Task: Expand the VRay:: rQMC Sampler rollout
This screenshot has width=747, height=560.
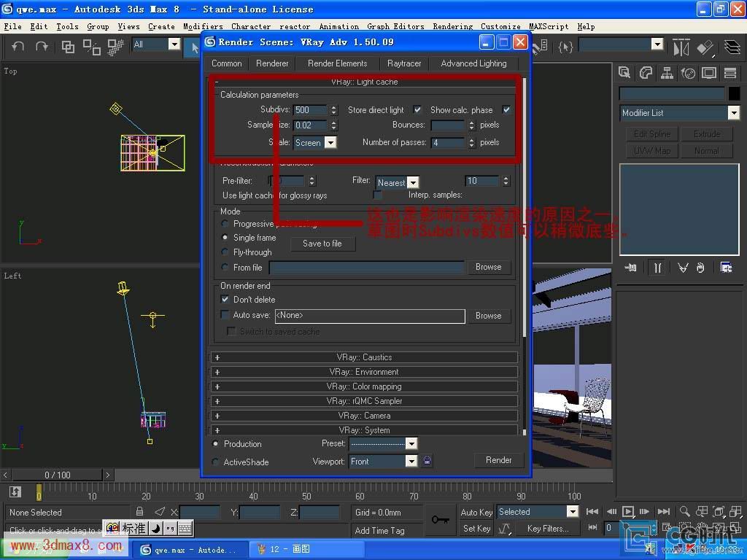Action: coord(364,401)
